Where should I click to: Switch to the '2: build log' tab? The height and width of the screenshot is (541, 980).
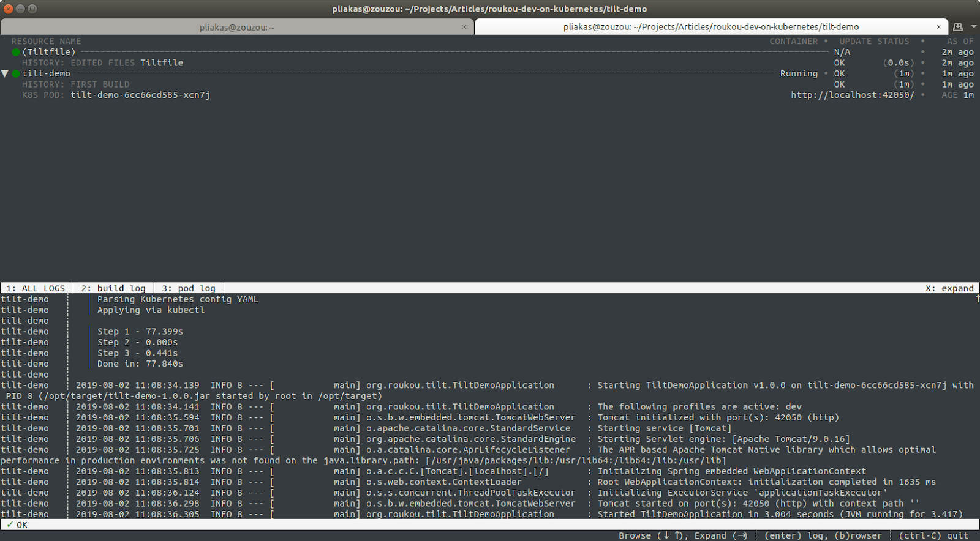[113, 288]
